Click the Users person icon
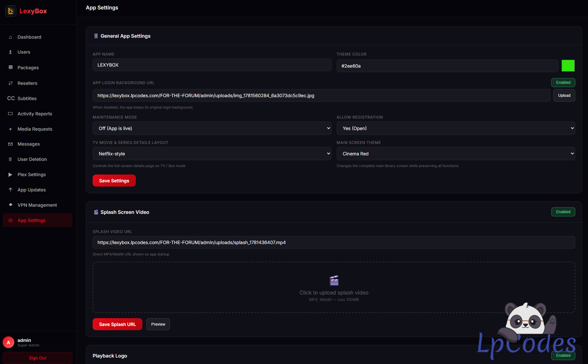The width and height of the screenshot is (588, 364). point(10,52)
